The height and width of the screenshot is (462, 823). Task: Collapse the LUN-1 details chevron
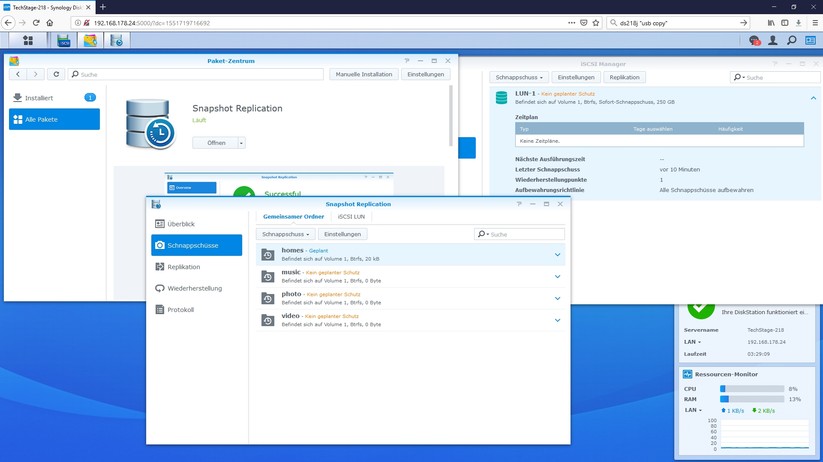[813, 98]
